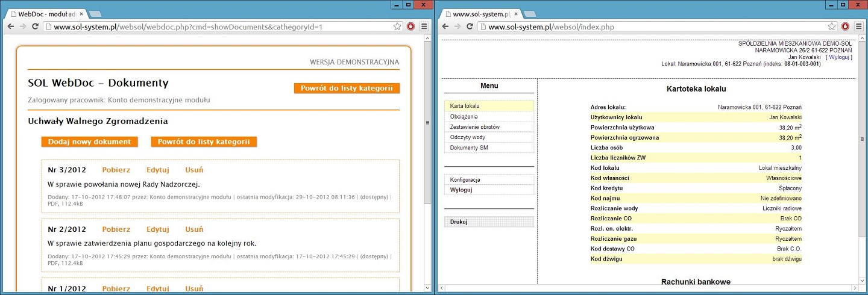Download document Nr 3/2012 via Pobierz
This screenshot has width=868, height=295.
(116, 170)
